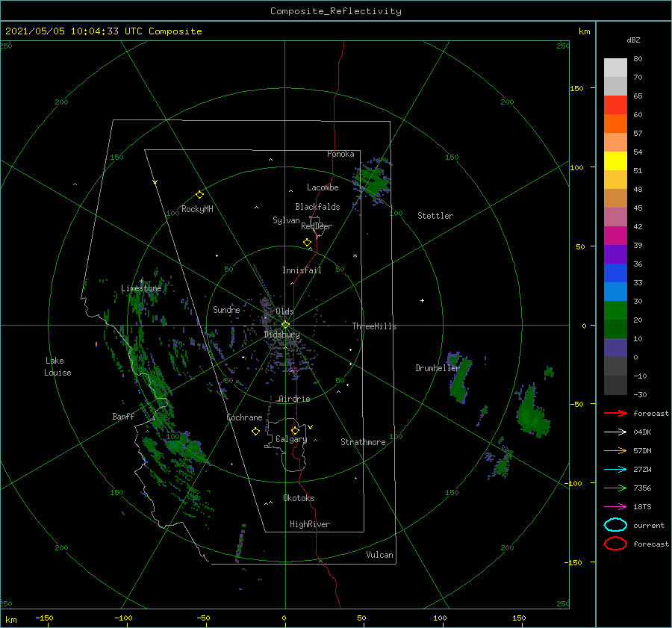Click the HighRiver label

pos(310,524)
